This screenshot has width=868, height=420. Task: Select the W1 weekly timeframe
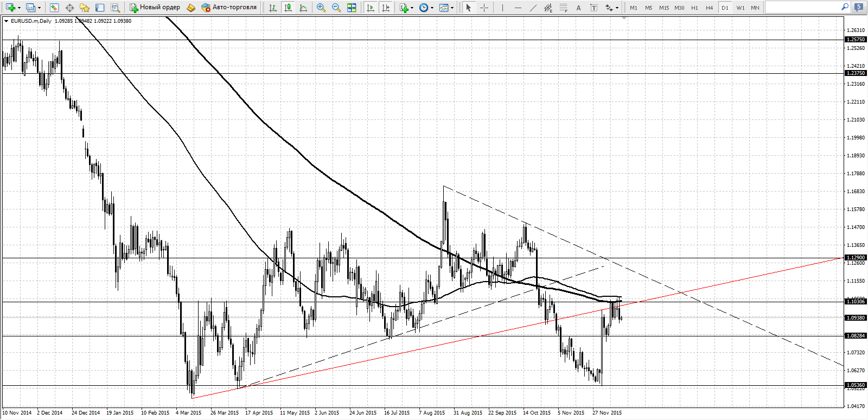click(741, 8)
